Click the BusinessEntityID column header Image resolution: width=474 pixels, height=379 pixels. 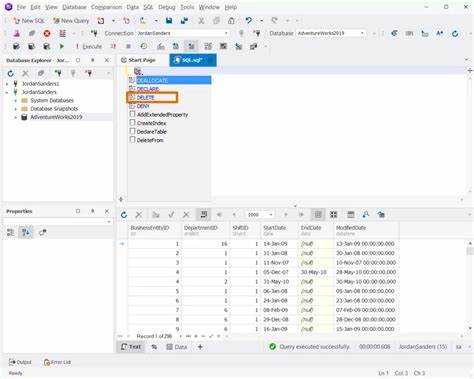click(x=154, y=230)
